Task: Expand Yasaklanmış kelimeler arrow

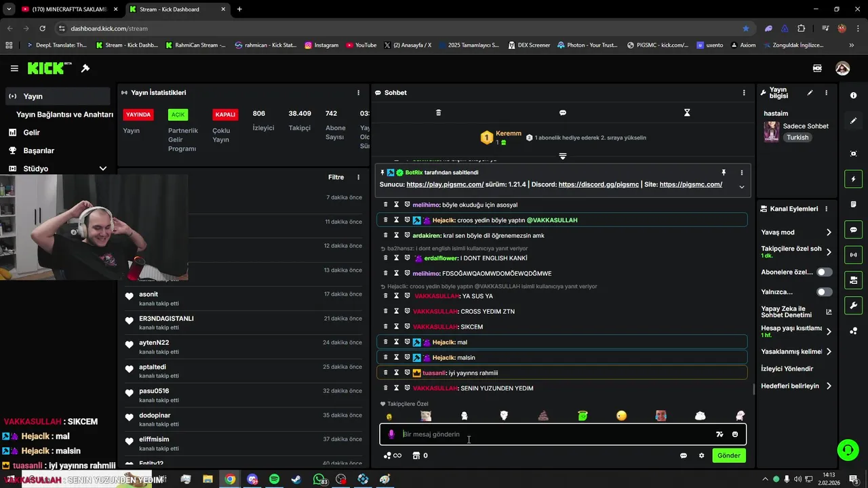Action: pyautogui.click(x=829, y=352)
